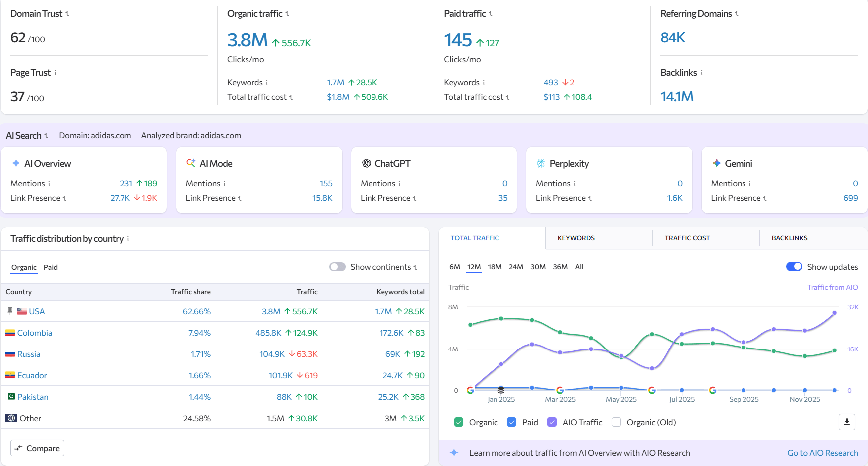Uncheck the AIO Traffic checkbox
The image size is (868, 466).
(x=552, y=422)
